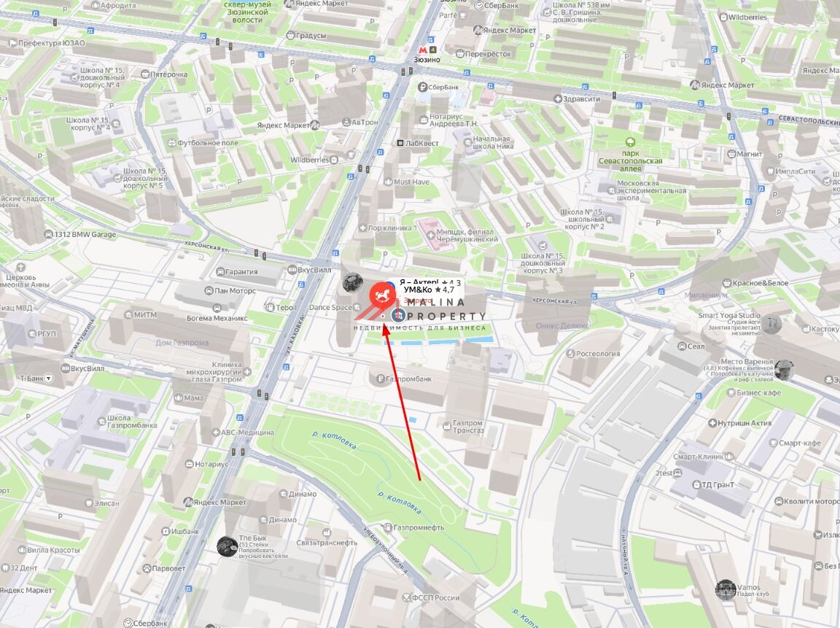Click the Газпромнефть fuel station icon
840x628 pixels.
tap(387, 527)
